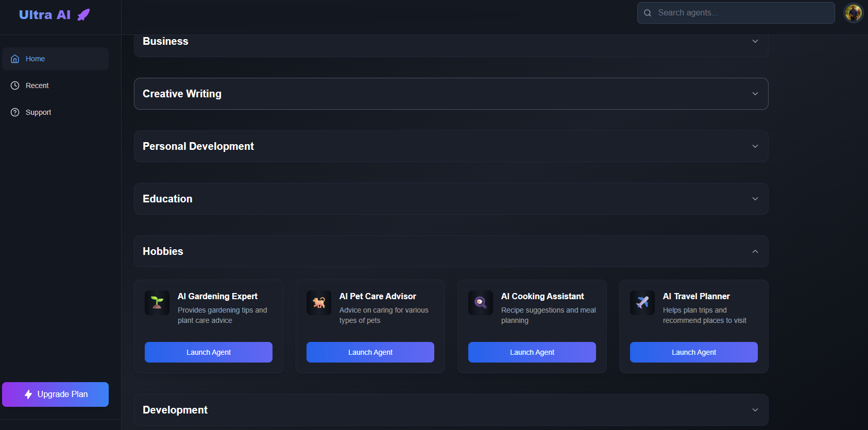
Task: Launch the AI Travel Planner agent
Action: click(694, 352)
